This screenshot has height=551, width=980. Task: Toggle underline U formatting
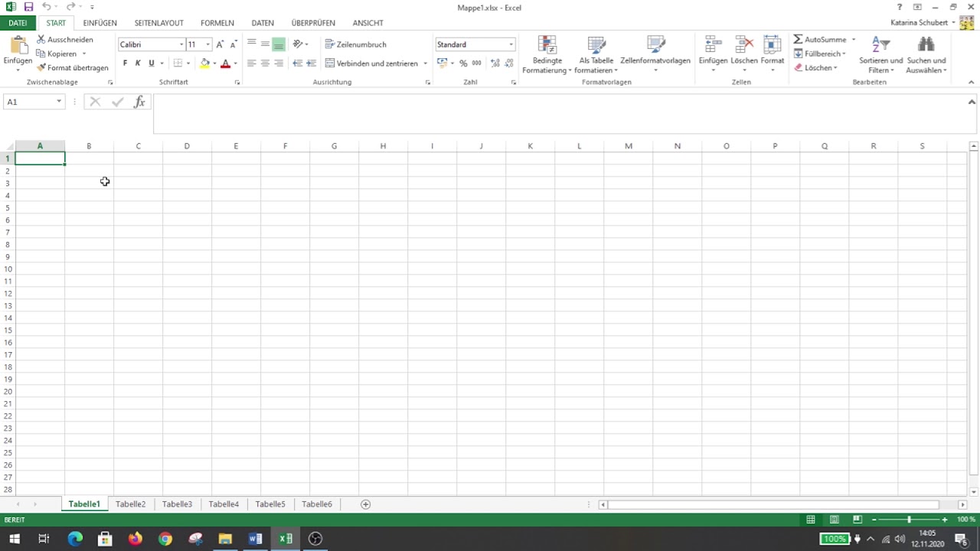pos(152,64)
